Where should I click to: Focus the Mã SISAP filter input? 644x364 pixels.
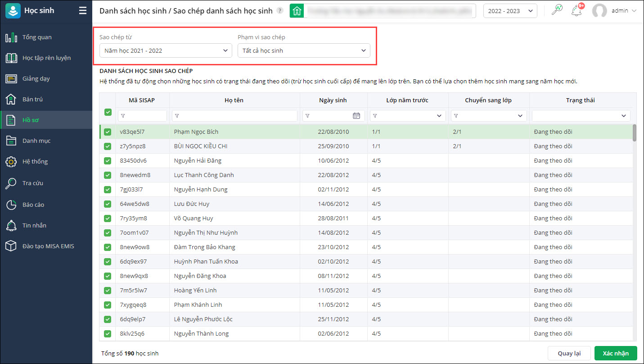click(x=142, y=116)
